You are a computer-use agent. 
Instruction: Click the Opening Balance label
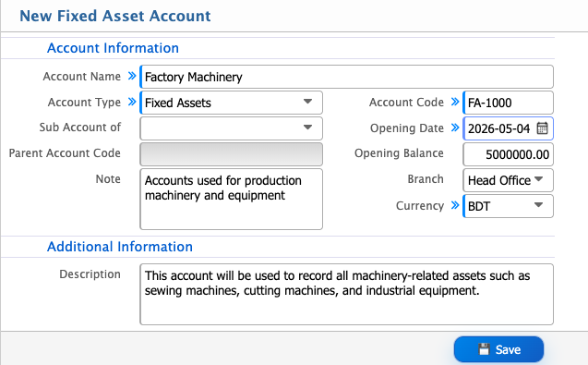pos(399,153)
